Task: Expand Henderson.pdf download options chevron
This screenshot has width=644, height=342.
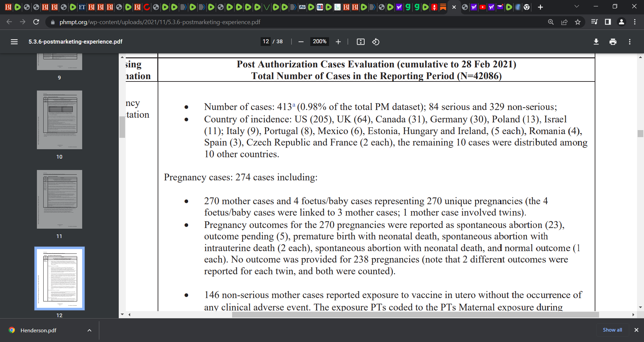Action: 89,330
